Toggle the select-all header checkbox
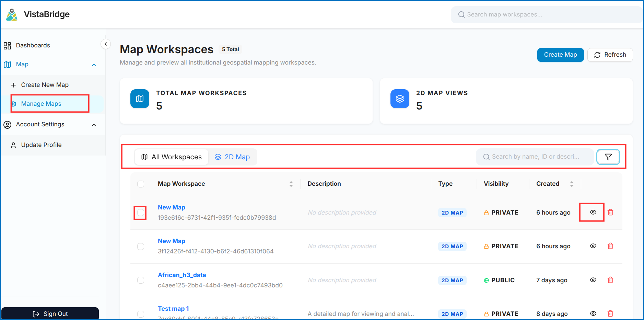 (x=141, y=184)
